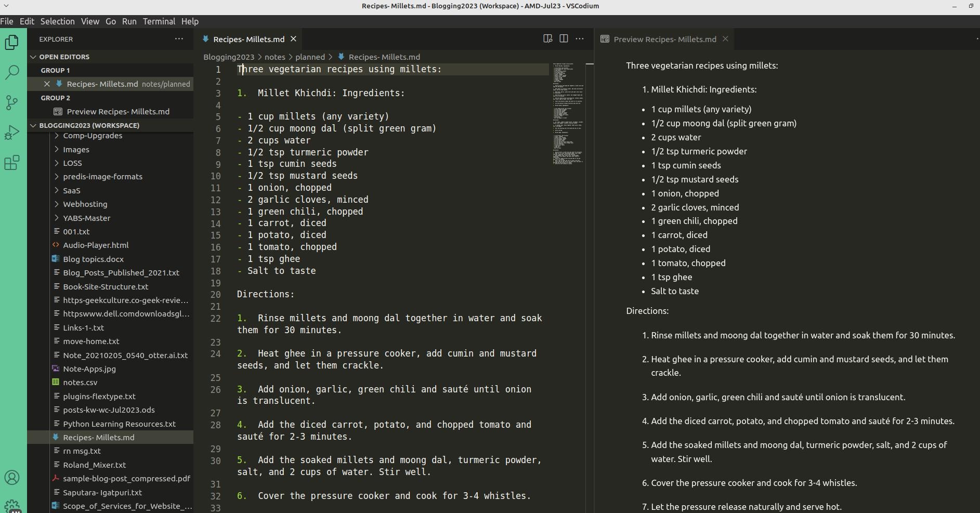Close Recipes- Millets.md in Open Editors

(47, 84)
